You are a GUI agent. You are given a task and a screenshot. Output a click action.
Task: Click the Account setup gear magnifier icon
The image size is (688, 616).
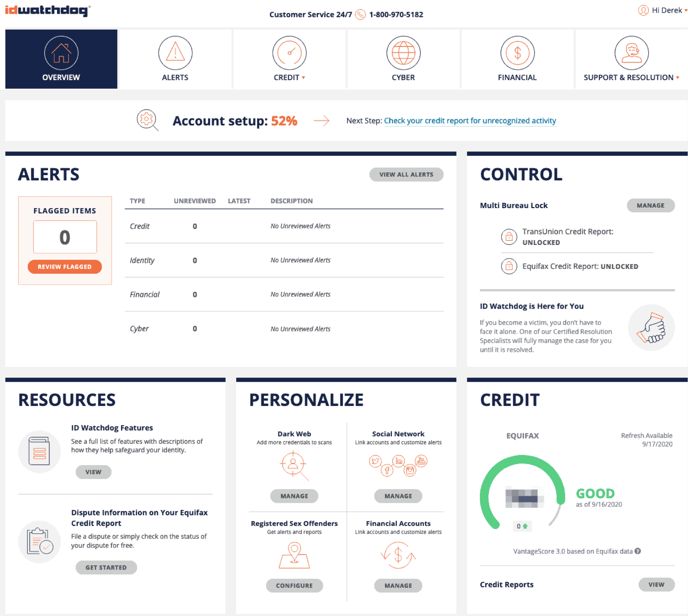147,120
